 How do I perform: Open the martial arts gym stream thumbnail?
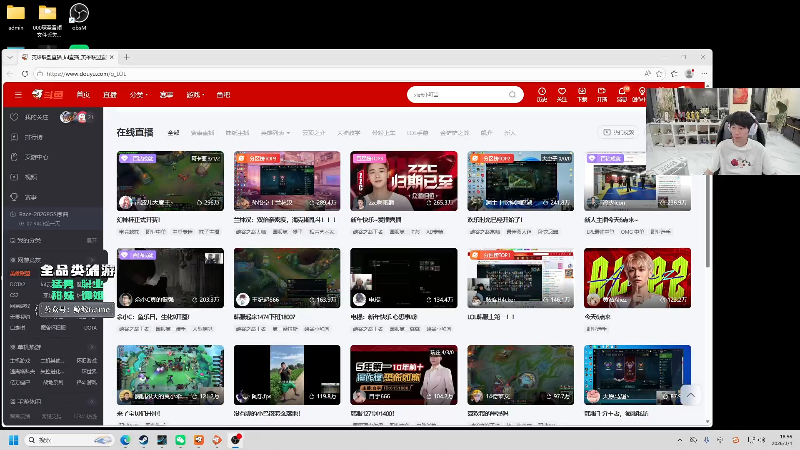click(637, 181)
